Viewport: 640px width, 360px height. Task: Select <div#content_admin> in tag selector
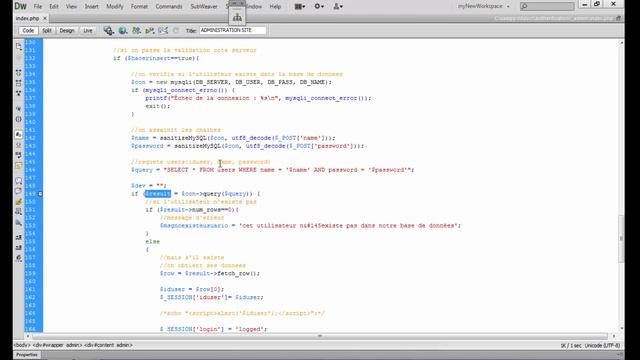(x=108, y=345)
